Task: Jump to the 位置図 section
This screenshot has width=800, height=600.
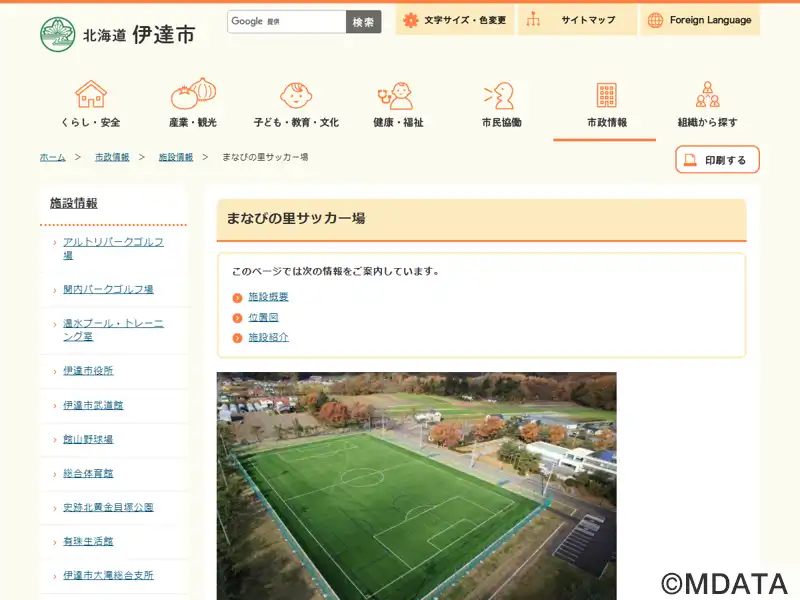Action: coord(263,317)
